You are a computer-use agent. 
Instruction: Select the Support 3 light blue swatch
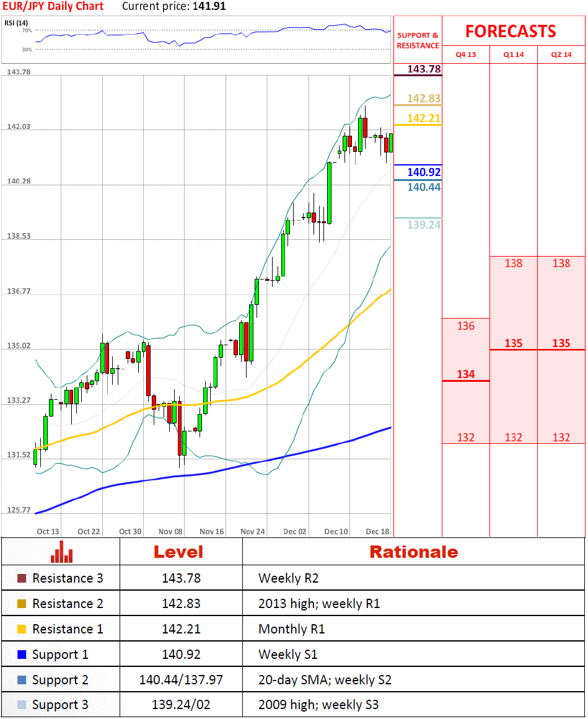(22, 705)
